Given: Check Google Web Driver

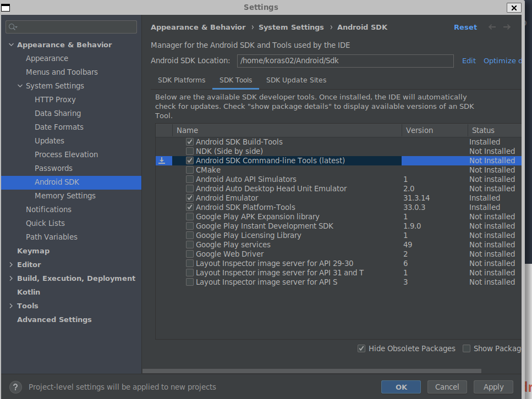Looking at the screenshot, I should (190, 254).
